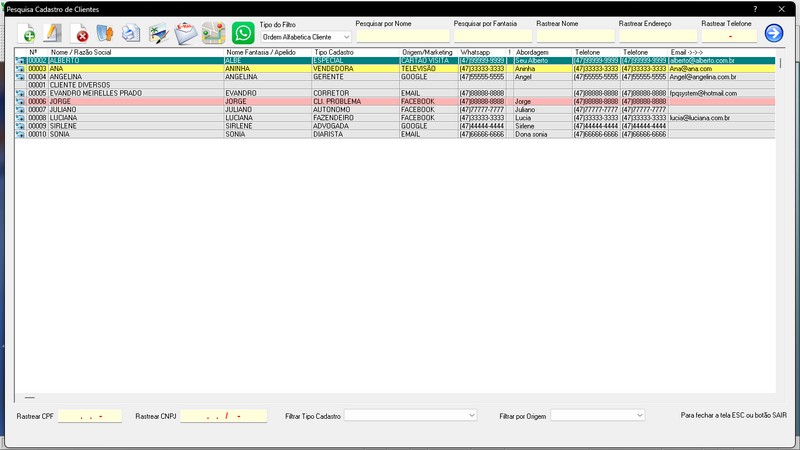800x450 pixels.
Task: Expand the Filtrar Tipo Cadastro dropdown
Action: (411, 415)
